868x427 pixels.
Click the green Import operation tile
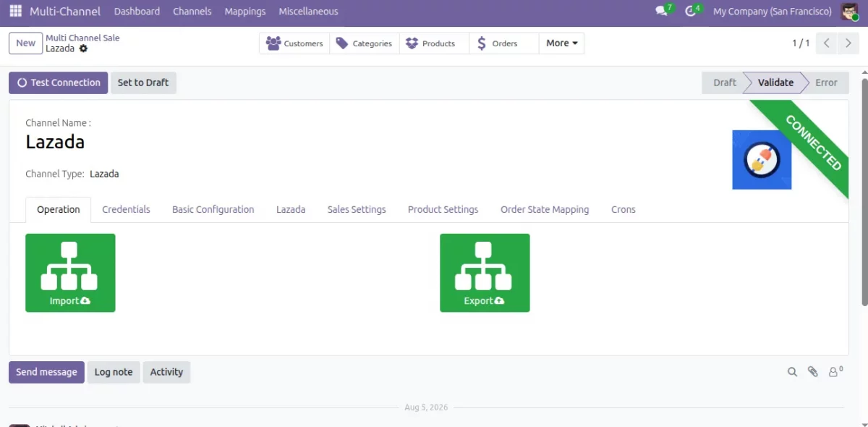point(70,273)
